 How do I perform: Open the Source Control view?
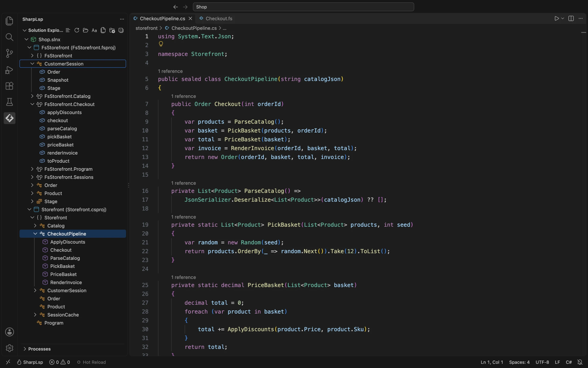(9, 53)
